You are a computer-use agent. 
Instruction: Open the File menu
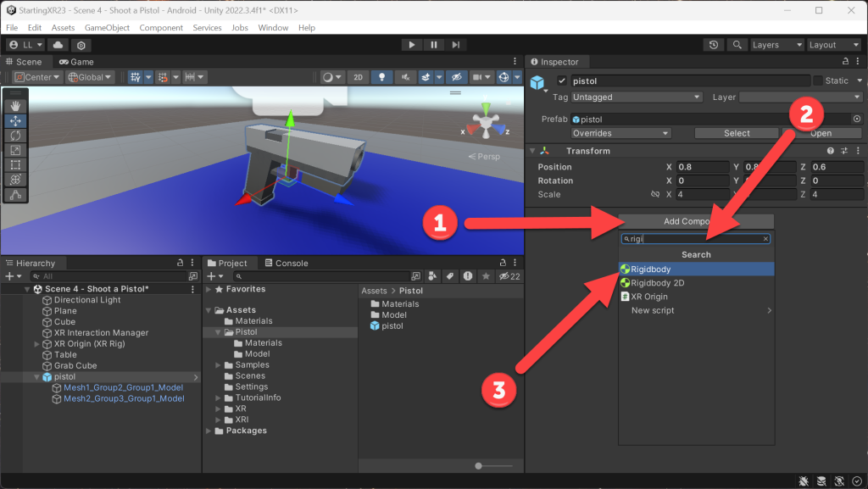12,28
